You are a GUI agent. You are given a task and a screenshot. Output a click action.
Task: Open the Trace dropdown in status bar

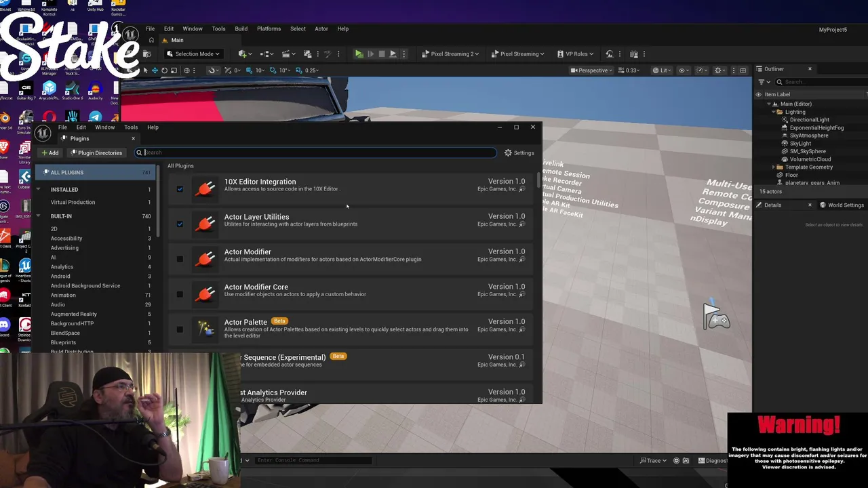[653, 461]
